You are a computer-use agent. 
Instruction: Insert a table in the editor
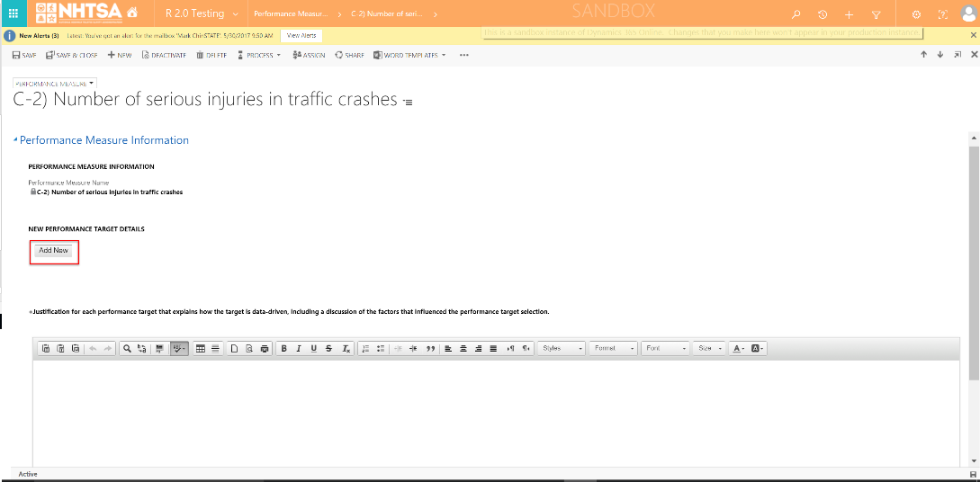point(201,348)
